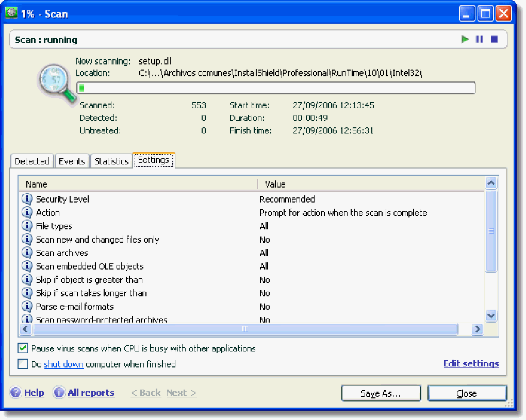
Task: Click info icon beside Parse e-mail formats
Action: click(27, 306)
